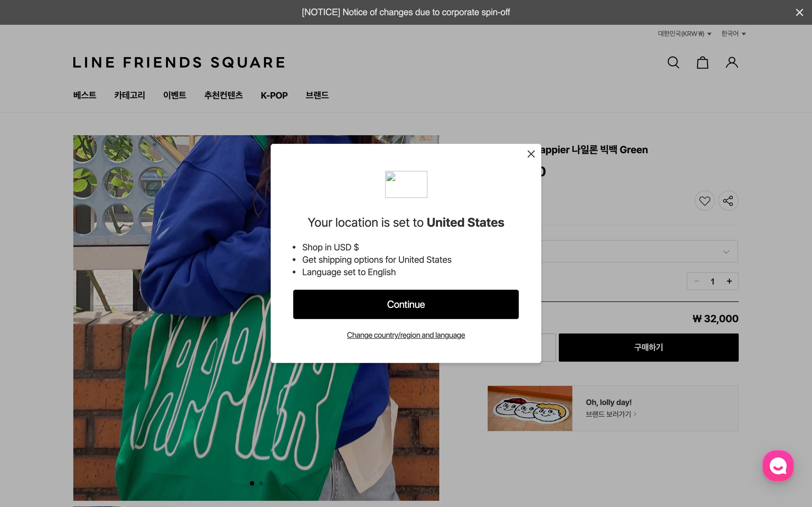Open the 한국어 language dropdown
Screen dimensions: 812x507
pyautogui.click(x=733, y=33)
